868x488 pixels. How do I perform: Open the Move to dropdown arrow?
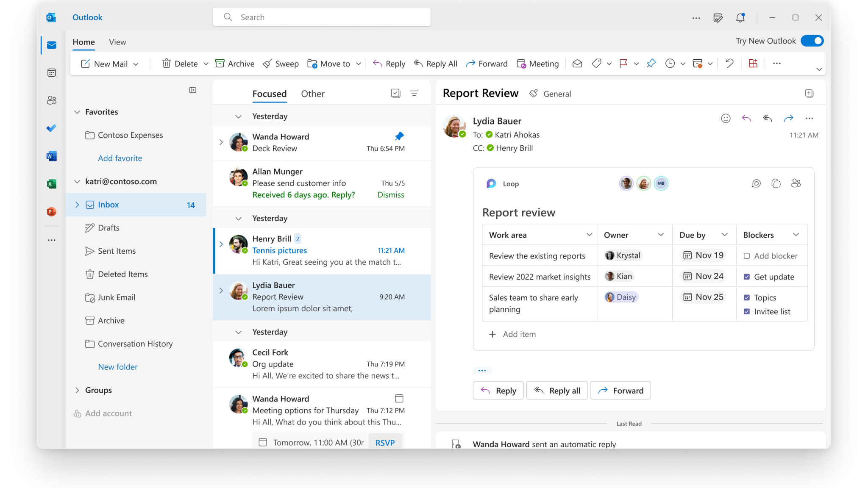pyautogui.click(x=359, y=64)
